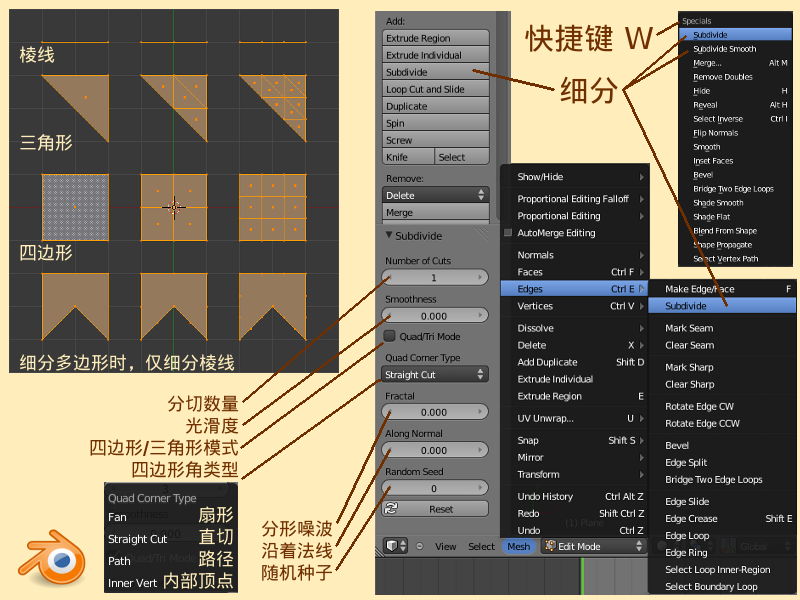
Task: Open the Delete dropdown under Remove
Action: (435, 195)
